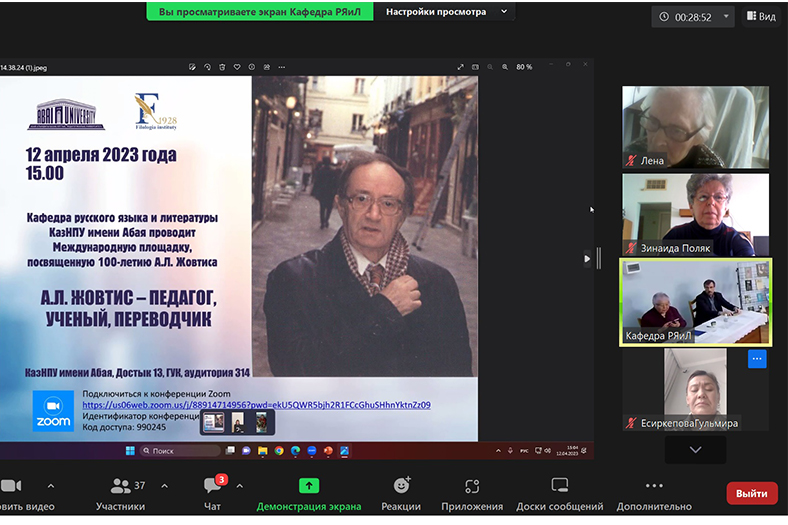Click the Дополнительно three-dots icon

654,493
